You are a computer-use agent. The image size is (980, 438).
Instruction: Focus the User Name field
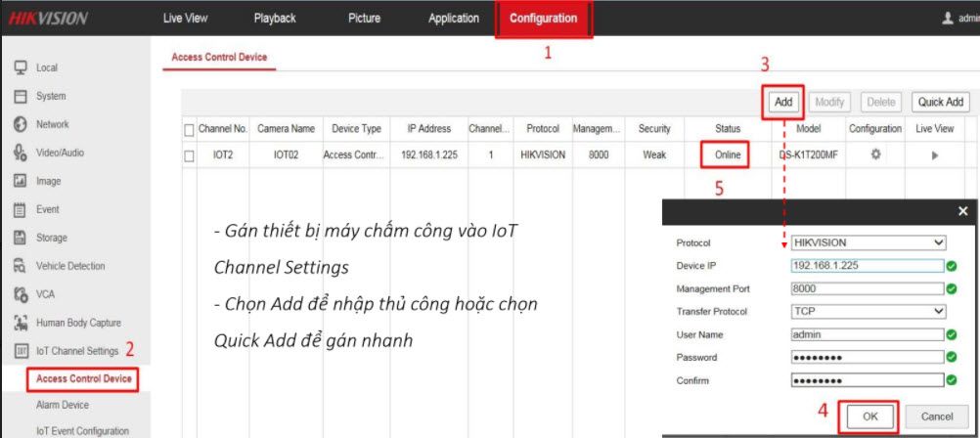(x=867, y=334)
